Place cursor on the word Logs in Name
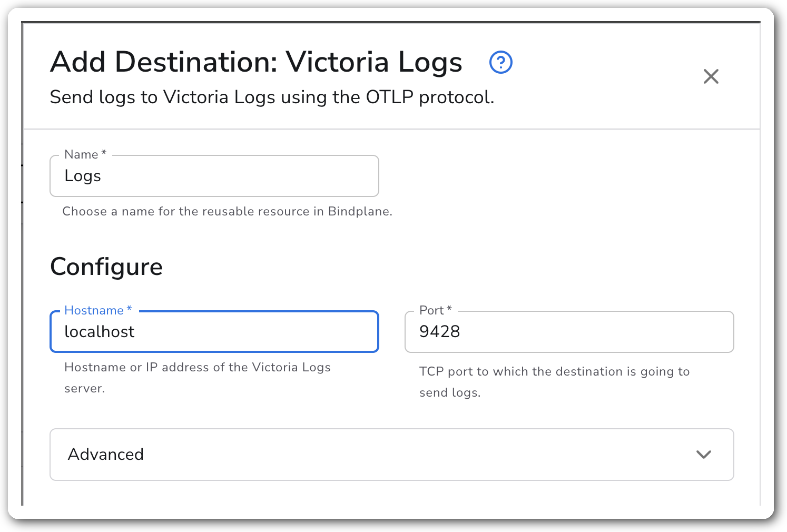 pyautogui.click(x=83, y=176)
